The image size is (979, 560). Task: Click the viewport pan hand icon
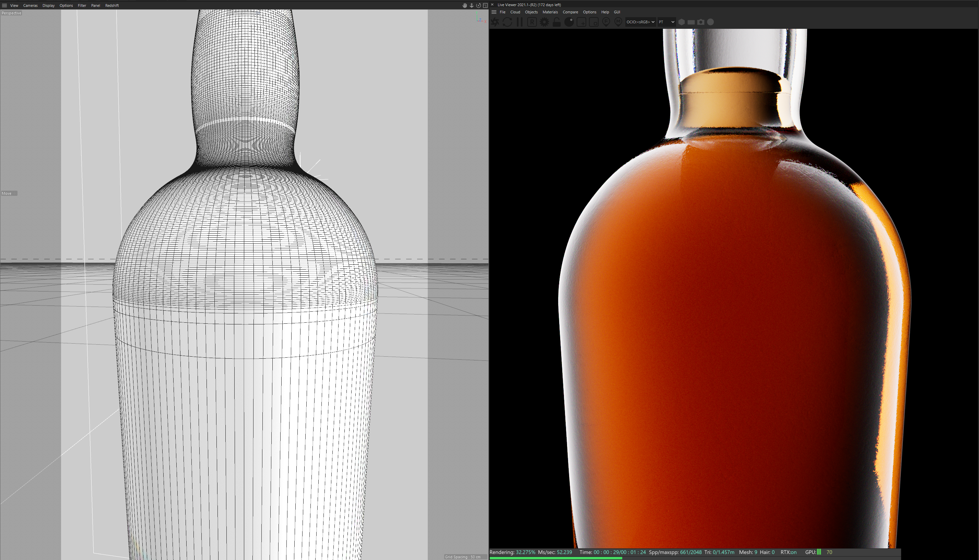pyautogui.click(x=465, y=5)
